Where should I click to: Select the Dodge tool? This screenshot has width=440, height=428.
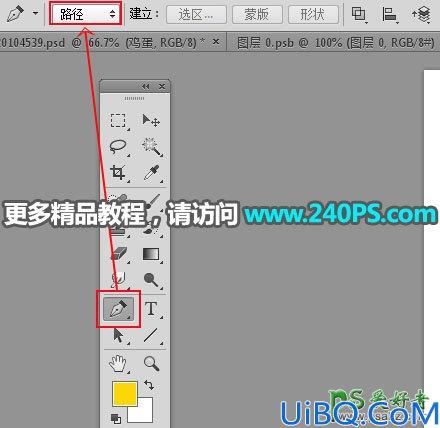[151, 280]
